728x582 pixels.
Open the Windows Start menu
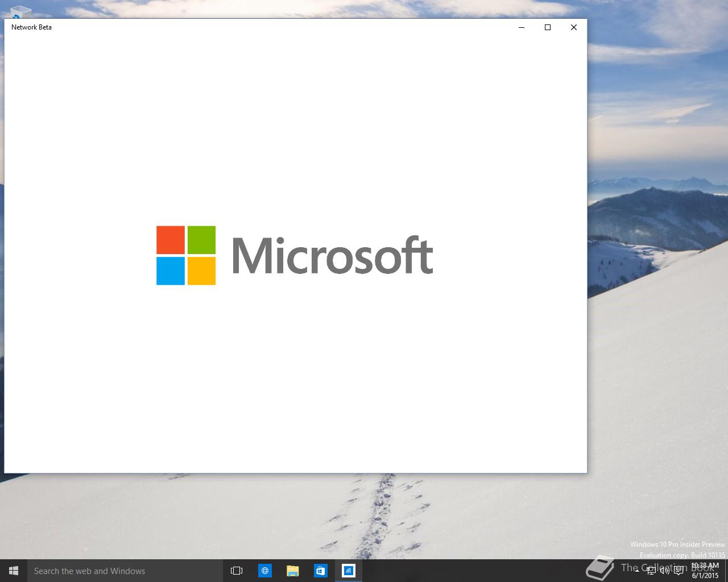point(14,571)
